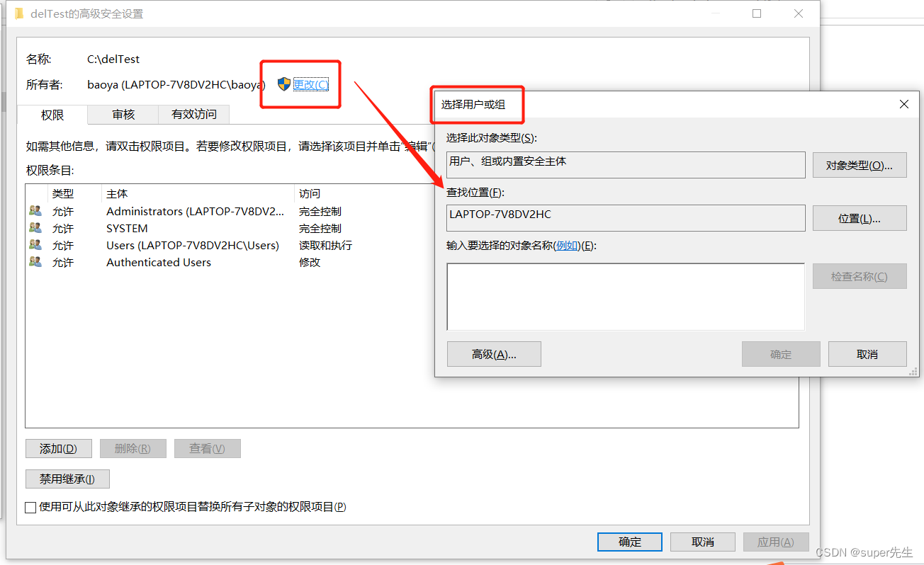Screen dimensions: 924x565
Task: Click 读取和执行 access value
Action: click(x=325, y=245)
